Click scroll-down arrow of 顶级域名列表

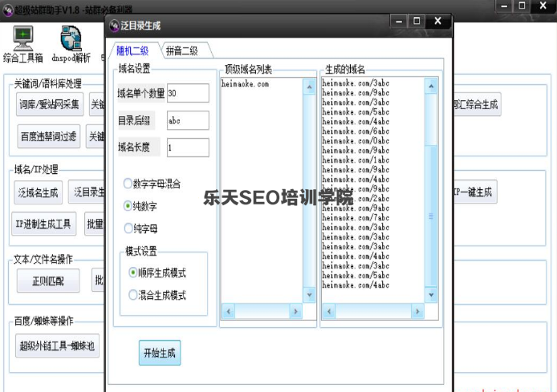click(309, 295)
